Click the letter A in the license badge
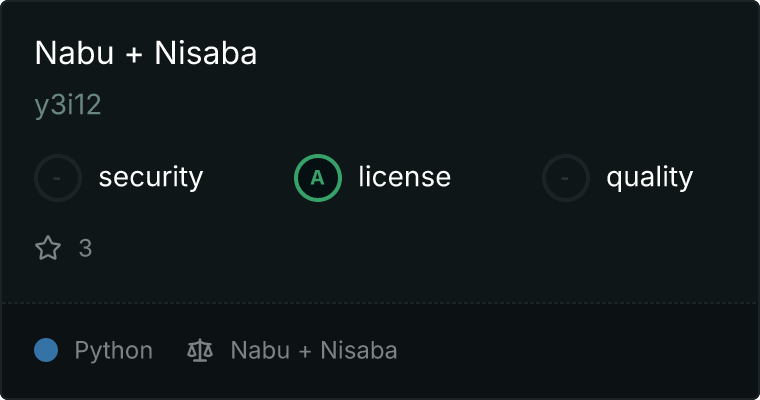This screenshot has width=760, height=400. 318,178
